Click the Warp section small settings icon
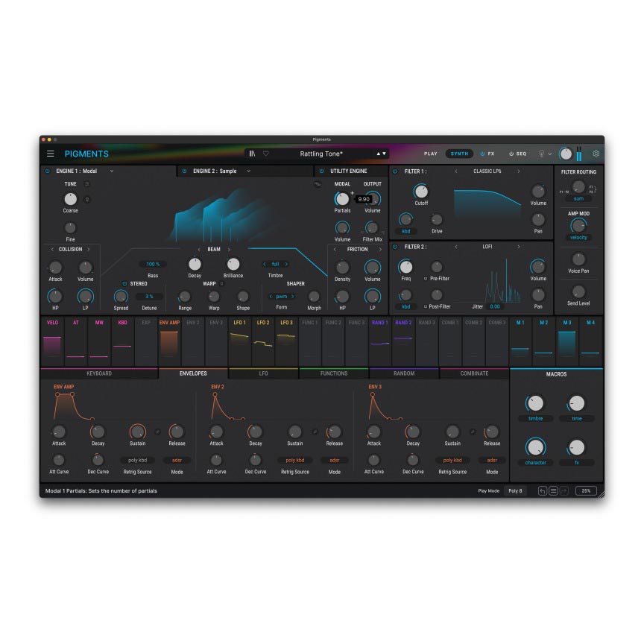The image size is (644, 644). 222,283
